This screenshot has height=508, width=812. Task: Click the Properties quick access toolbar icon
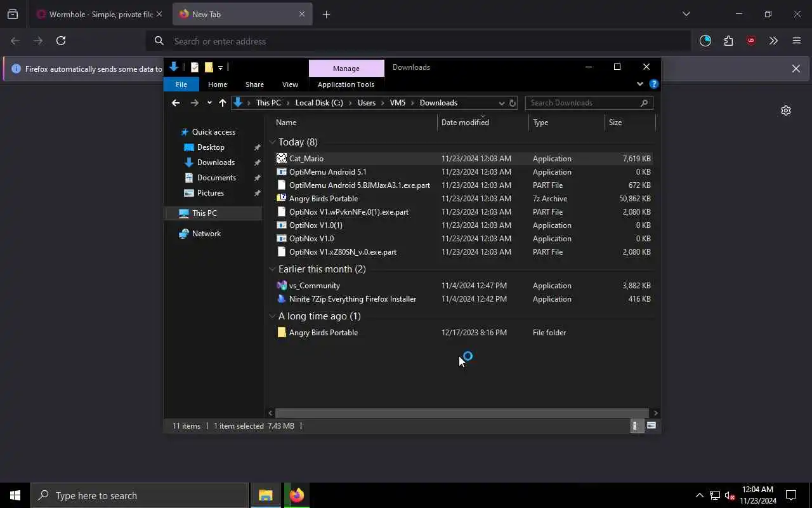click(x=195, y=67)
